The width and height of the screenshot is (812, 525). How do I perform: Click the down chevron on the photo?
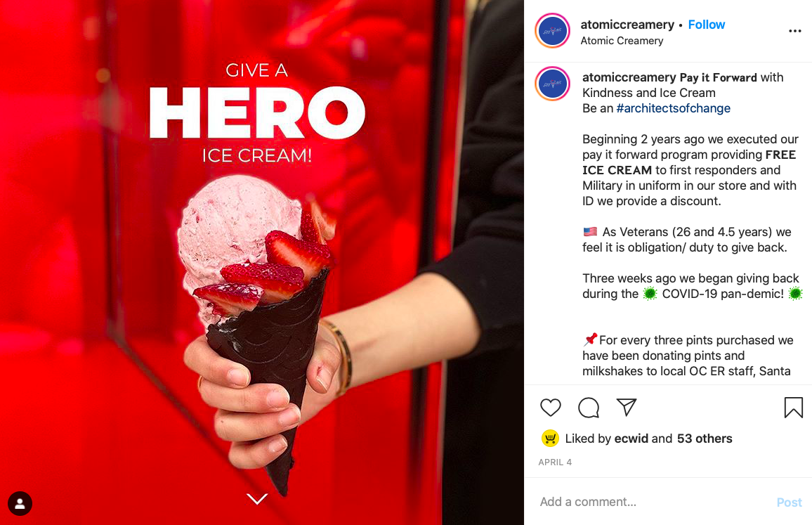pyautogui.click(x=257, y=498)
